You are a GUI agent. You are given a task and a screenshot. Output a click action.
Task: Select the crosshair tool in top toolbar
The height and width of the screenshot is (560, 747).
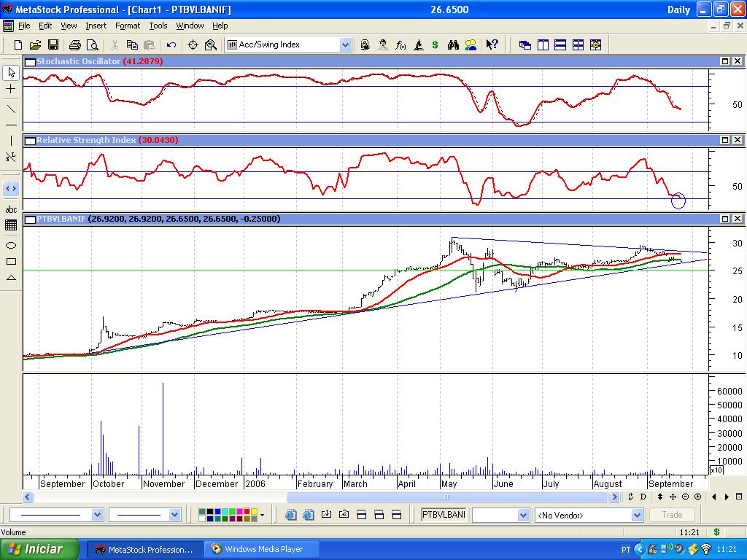(x=193, y=44)
